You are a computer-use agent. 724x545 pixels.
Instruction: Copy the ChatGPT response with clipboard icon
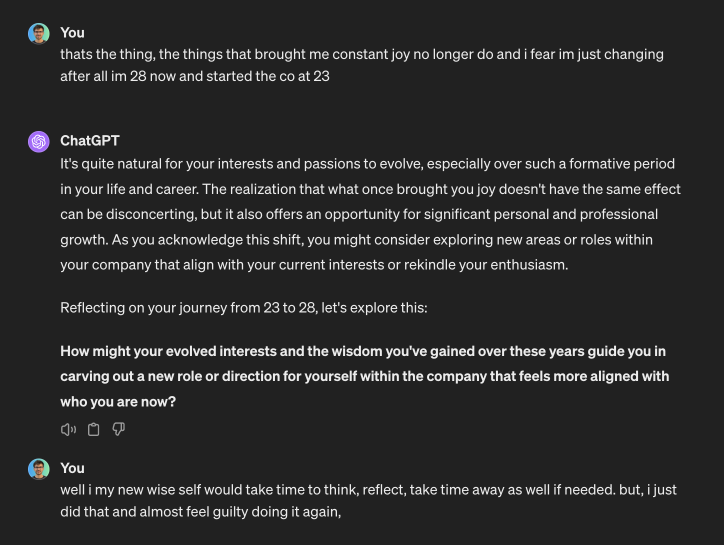93,429
